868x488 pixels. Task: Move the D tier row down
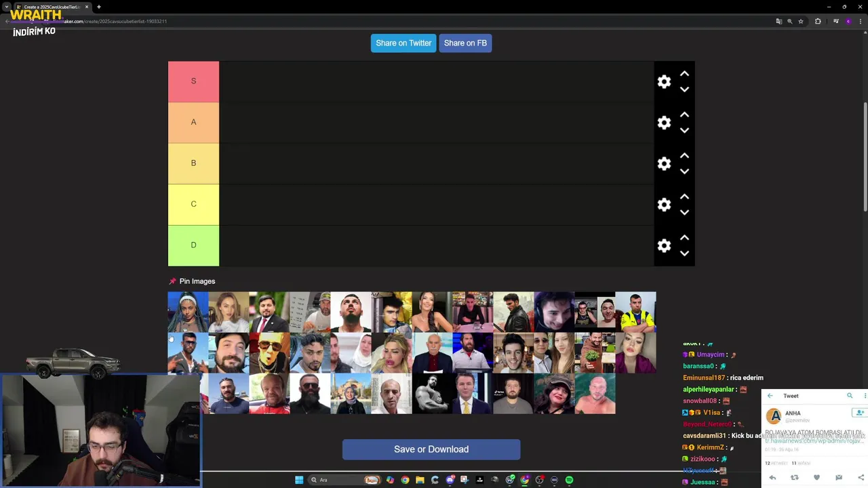point(684,253)
